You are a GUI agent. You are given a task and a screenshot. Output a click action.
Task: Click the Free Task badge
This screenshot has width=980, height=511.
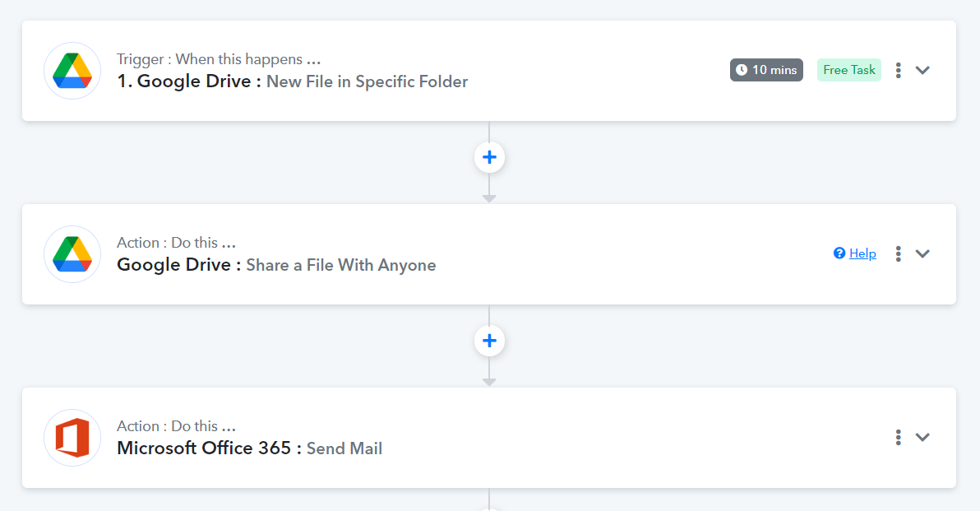tap(848, 70)
